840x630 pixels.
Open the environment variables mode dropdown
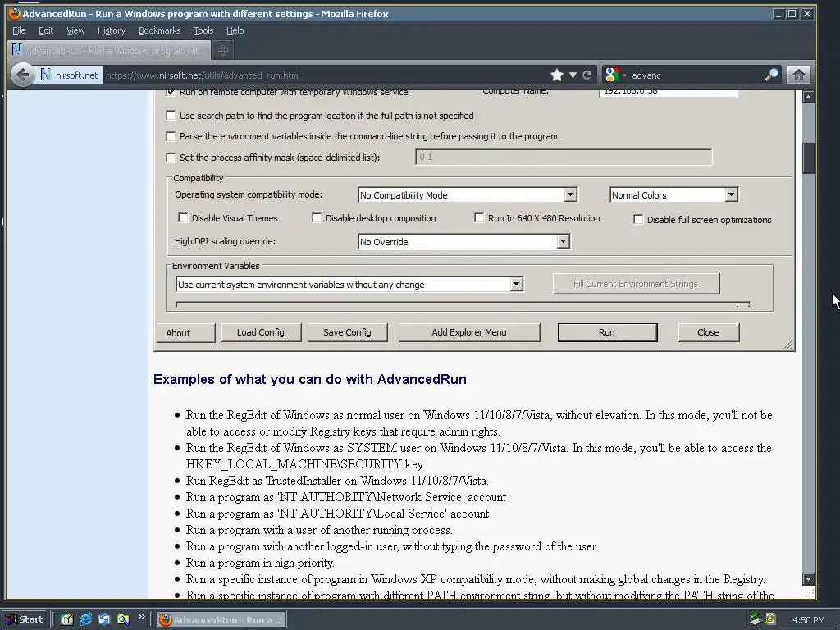coord(516,284)
